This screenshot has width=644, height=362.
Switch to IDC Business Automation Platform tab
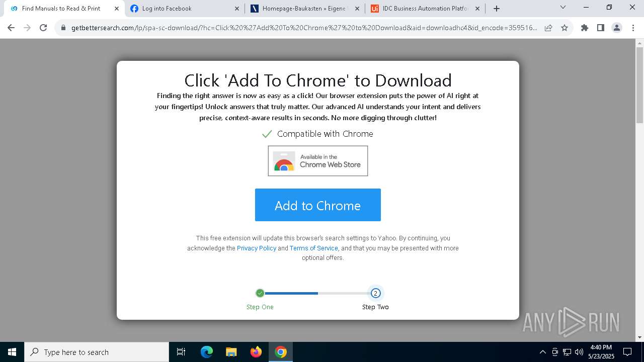[425, 9]
